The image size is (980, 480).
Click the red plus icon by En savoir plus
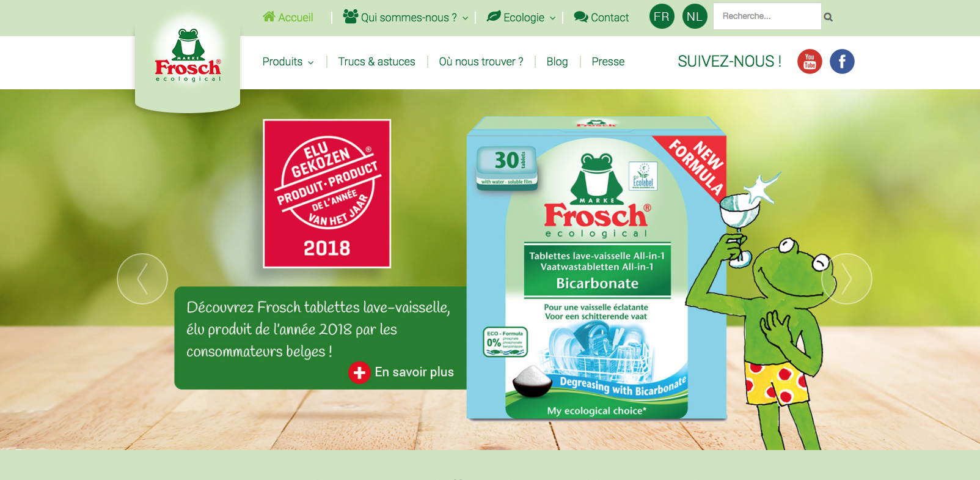359,372
